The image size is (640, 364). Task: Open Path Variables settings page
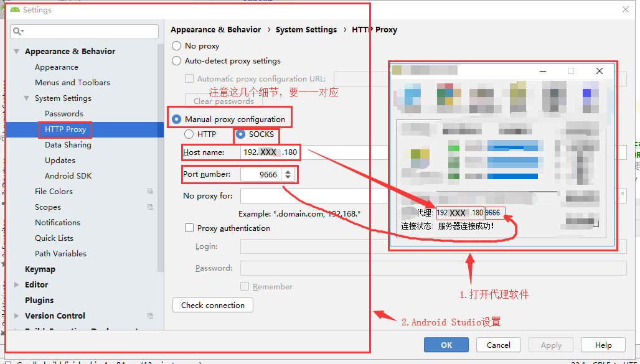point(60,253)
